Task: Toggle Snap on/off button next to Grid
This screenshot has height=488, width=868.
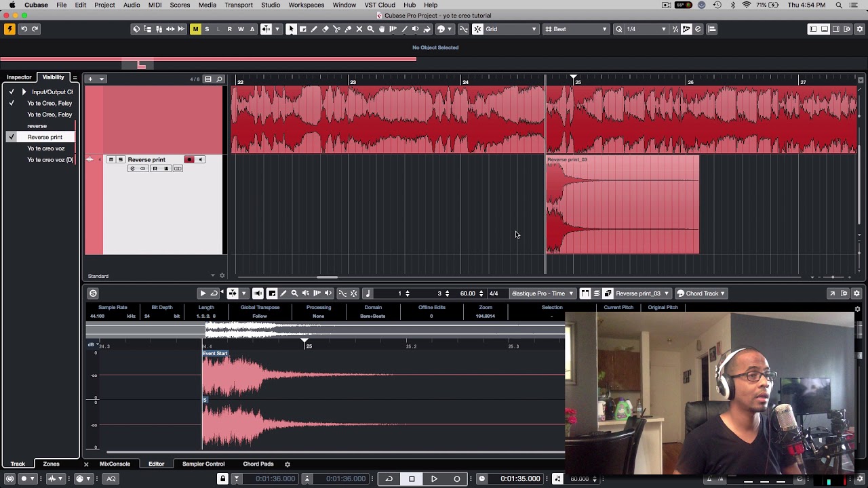Action: [x=477, y=29]
